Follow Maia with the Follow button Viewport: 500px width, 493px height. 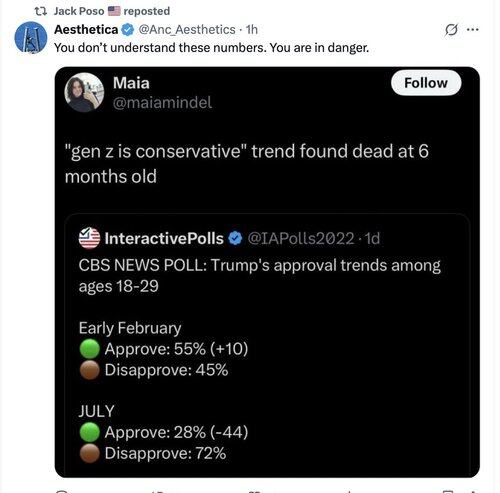pos(426,83)
